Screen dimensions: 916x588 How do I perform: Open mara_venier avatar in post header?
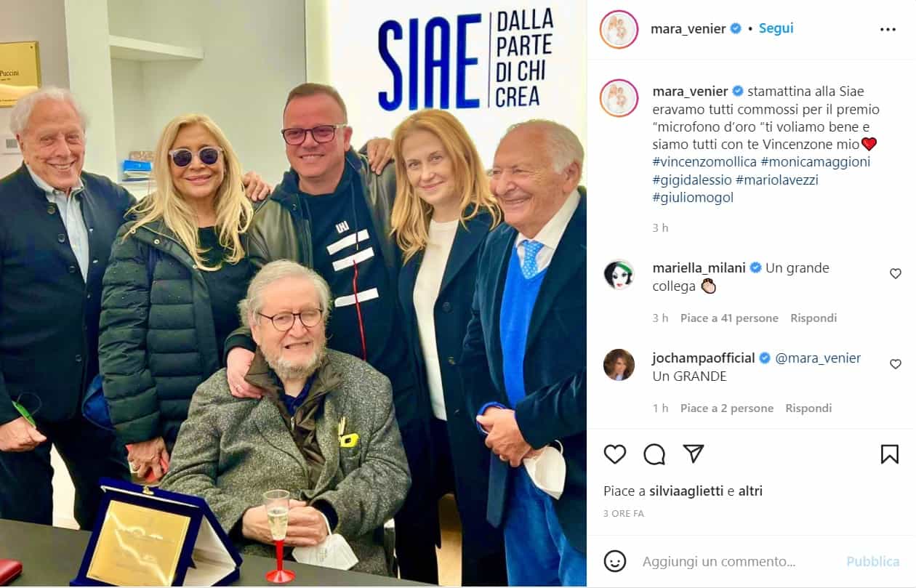click(619, 29)
